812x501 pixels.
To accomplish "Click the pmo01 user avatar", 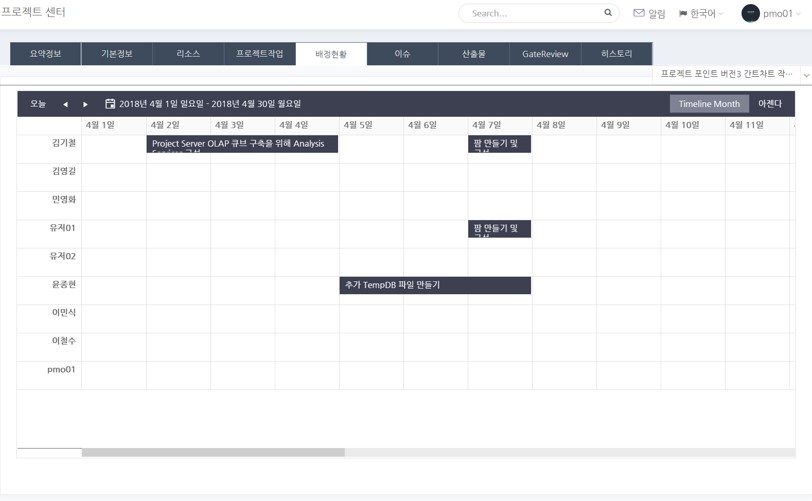I will (x=750, y=13).
